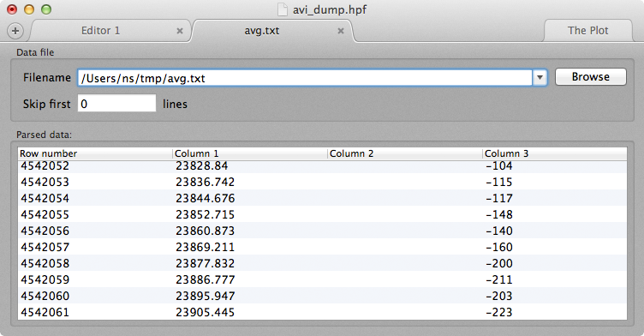Image resolution: width=644 pixels, height=336 pixels.
Task: Click the Browse button
Action: (591, 77)
